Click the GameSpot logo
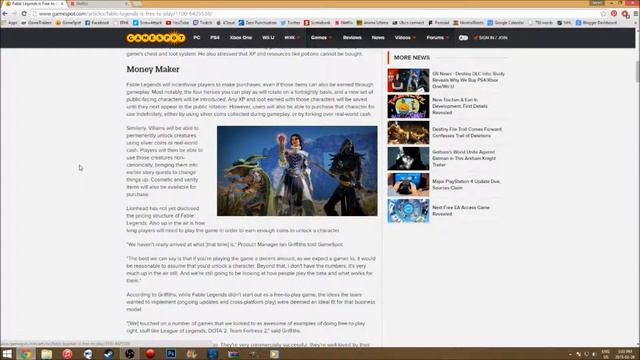 pos(156,38)
